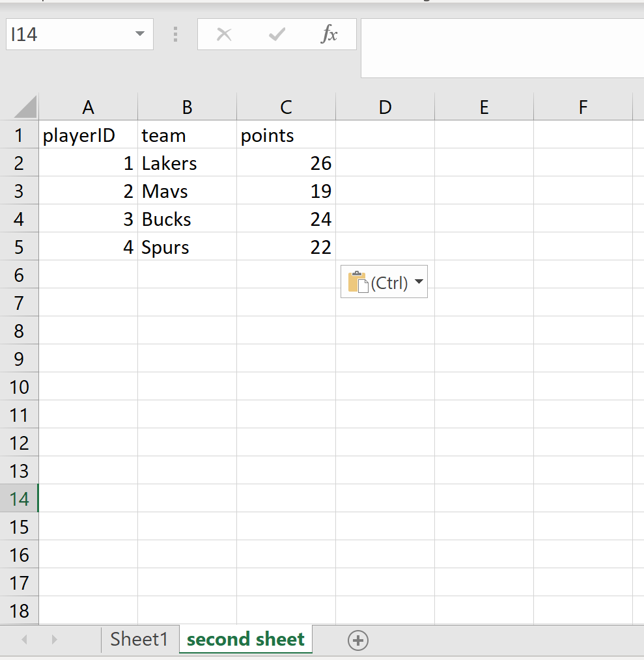Switch to the second sheet tab
This screenshot has height=660, width=644.
245,639
